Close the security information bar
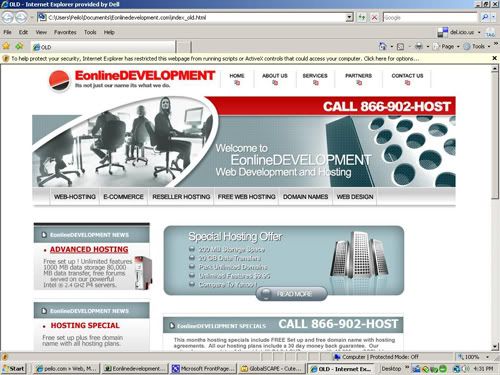Image resolution: width=500 pixels, height=375 pixels. (x=495, y=58)
